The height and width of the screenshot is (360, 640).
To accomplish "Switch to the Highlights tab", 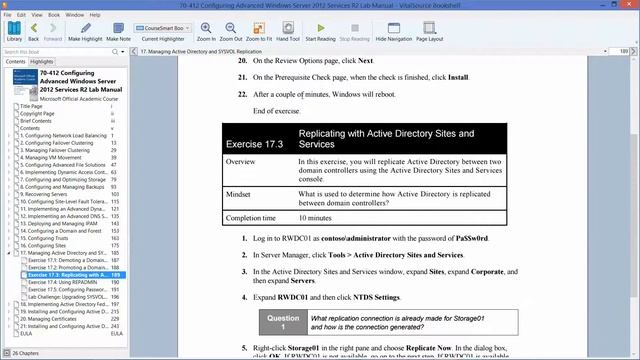I will [x=42, y=62].
